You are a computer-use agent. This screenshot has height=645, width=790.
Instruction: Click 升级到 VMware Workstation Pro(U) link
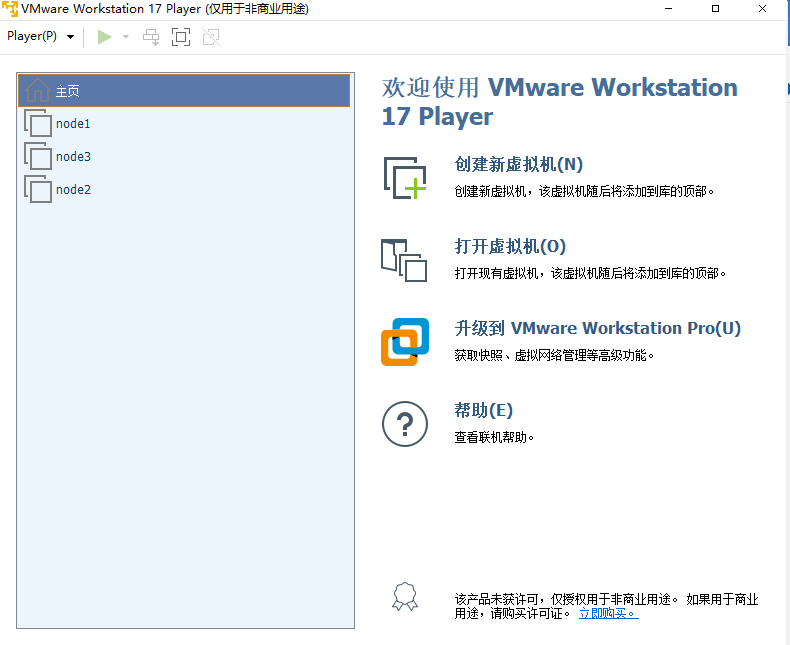(x=598, y=328)
